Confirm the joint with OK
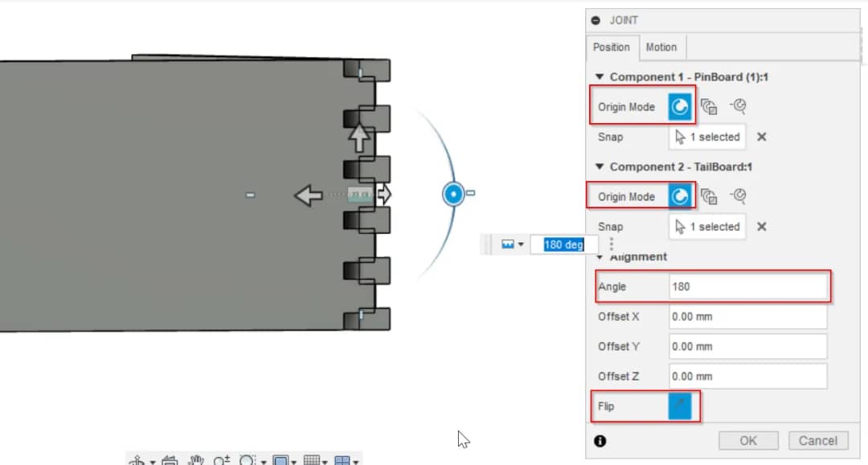This screenshot has width=868, height=465. (x=748, y=441)
